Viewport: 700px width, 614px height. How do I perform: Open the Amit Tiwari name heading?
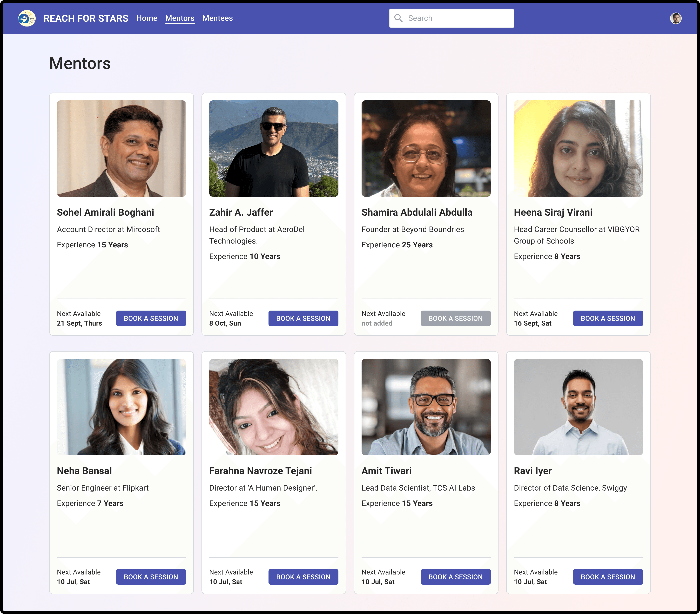[386, 471]
